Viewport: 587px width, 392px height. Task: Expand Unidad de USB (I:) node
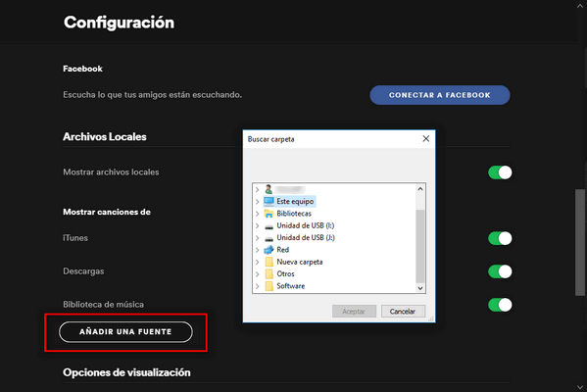(x=257, y=225)
